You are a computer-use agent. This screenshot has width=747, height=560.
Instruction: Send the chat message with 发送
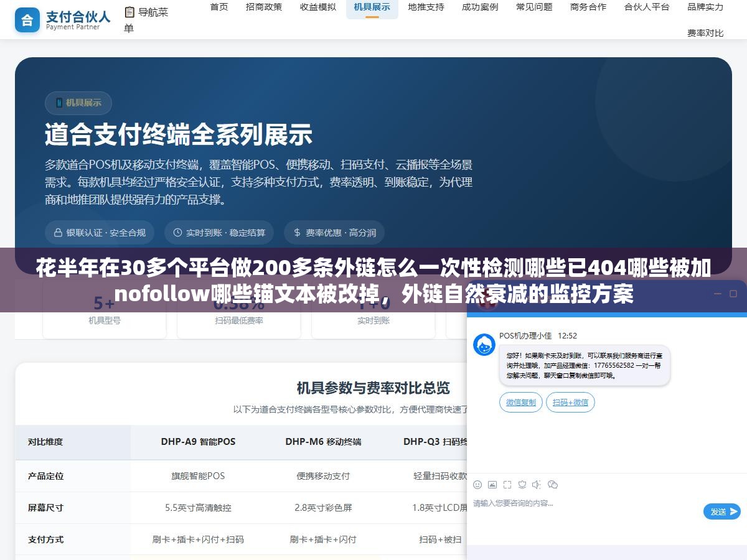pos(722,511)
